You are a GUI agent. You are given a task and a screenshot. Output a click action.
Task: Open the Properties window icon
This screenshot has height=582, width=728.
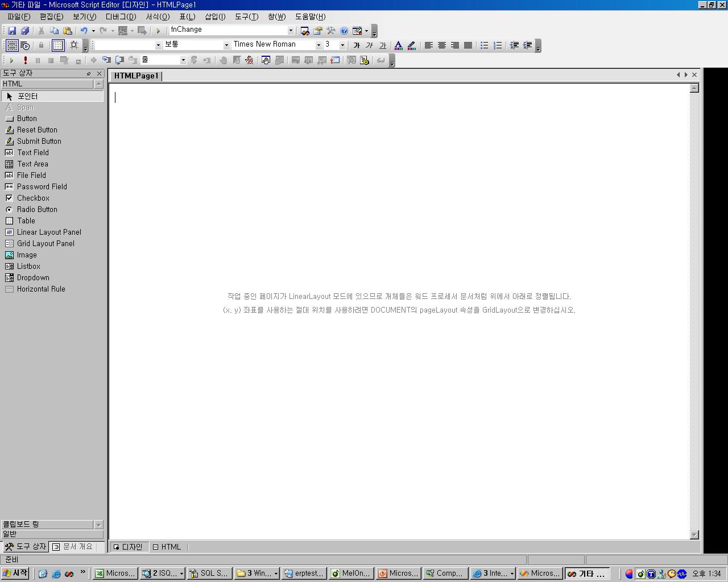tap(318, 31)
